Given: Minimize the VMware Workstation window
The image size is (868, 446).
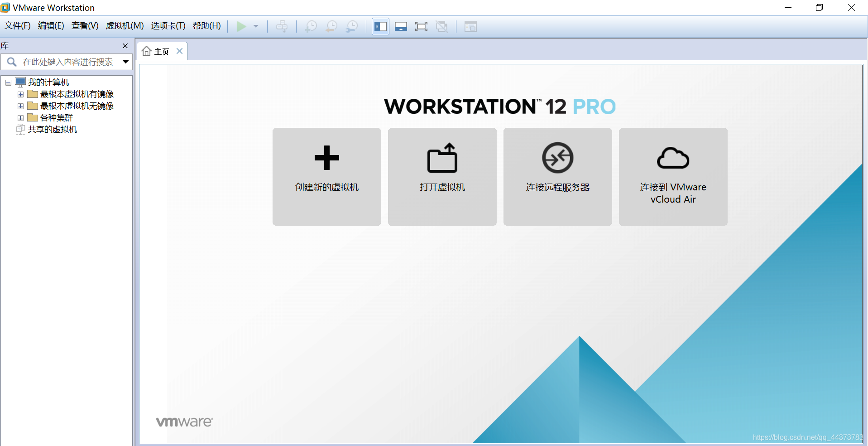Looking at the screenshot, I should point(788,8).
